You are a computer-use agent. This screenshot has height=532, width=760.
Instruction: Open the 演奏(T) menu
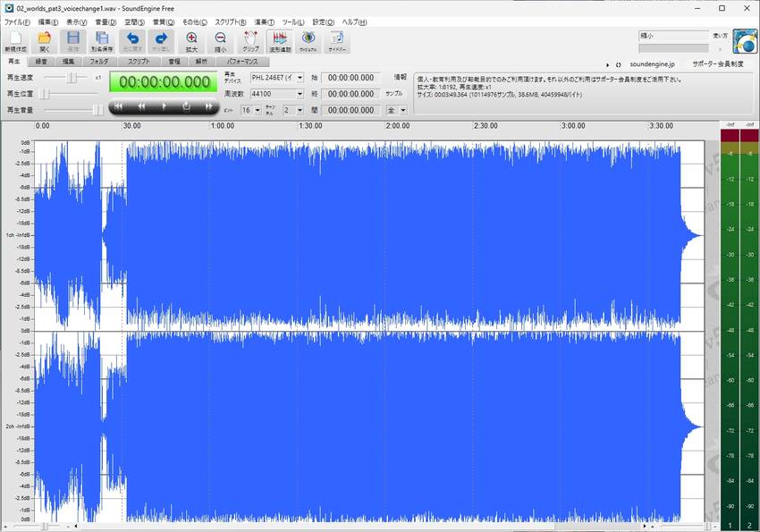coord(264,22)
